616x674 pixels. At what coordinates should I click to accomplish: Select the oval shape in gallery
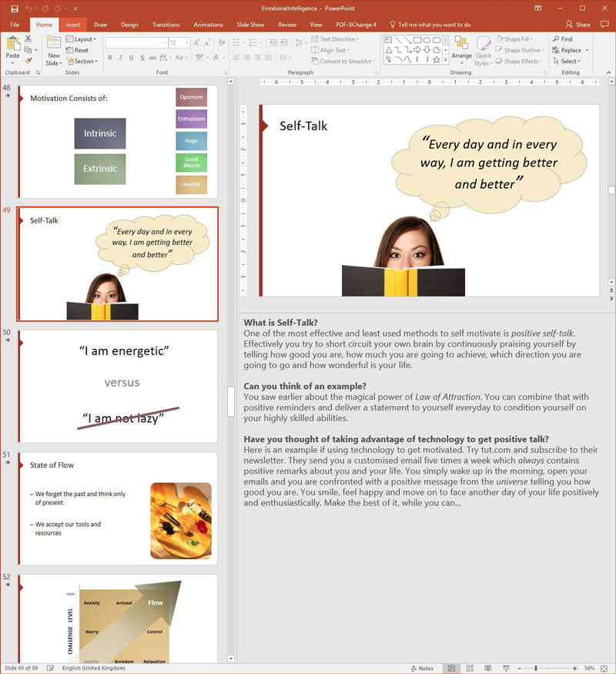(427, 40)
